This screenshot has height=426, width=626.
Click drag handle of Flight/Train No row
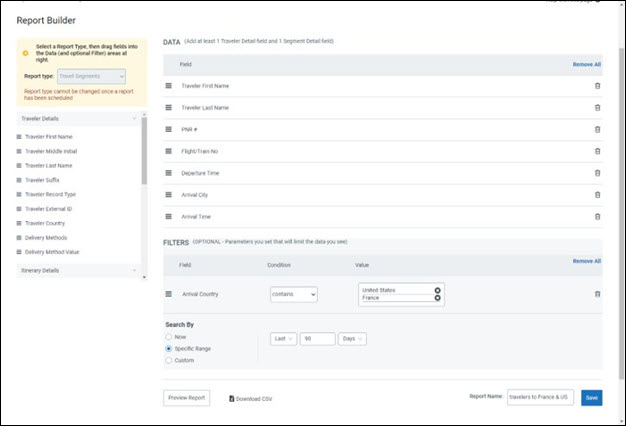coord(169,151)
